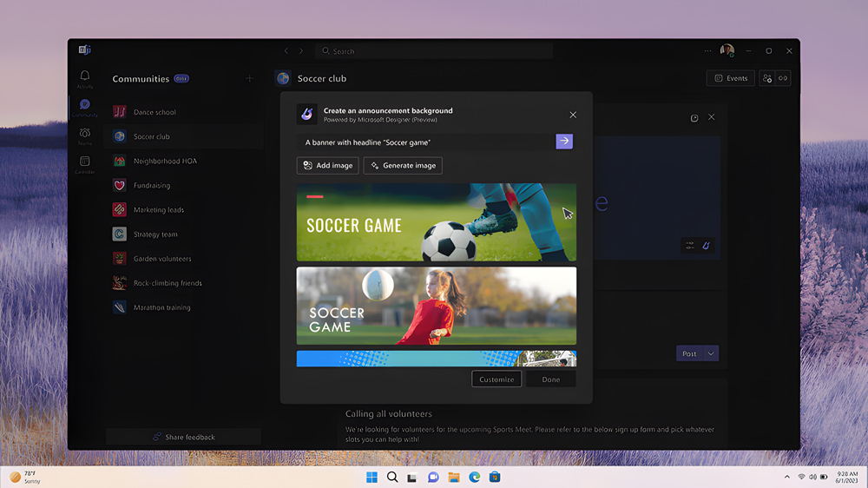The image size is (868, 488).
Task: Open taskbar Search
Action: pyautogui.click(x=392, y=477)
